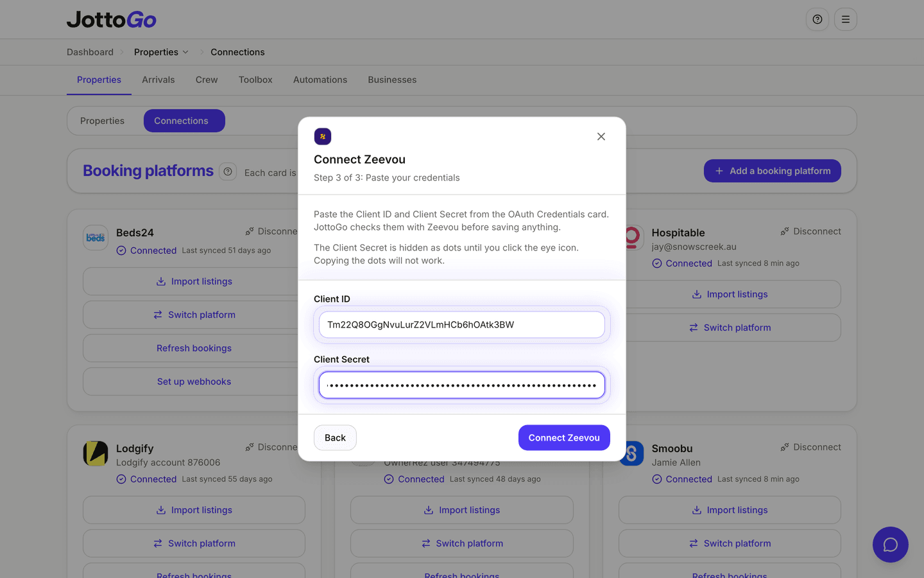Import listings for Hospitable
Image resolution: width=924 pixels, height=578 pixels.
pyautogui.click(x=730, y=294)
